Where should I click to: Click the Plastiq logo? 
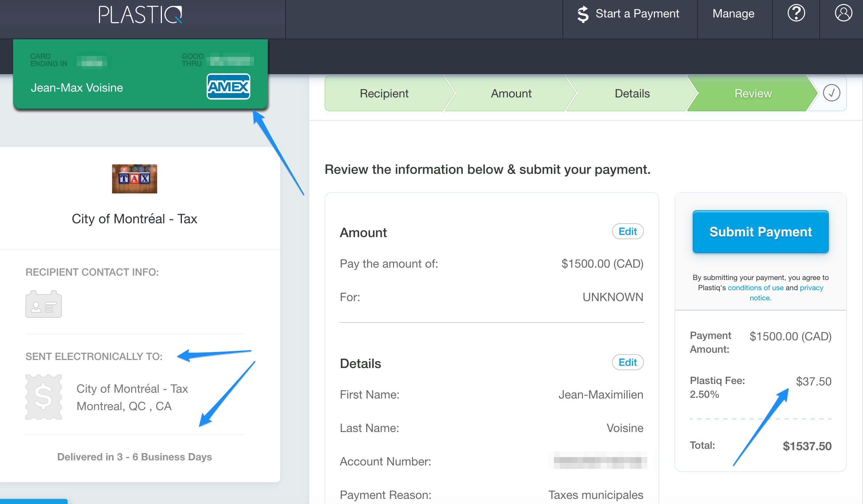coord(140,15)
